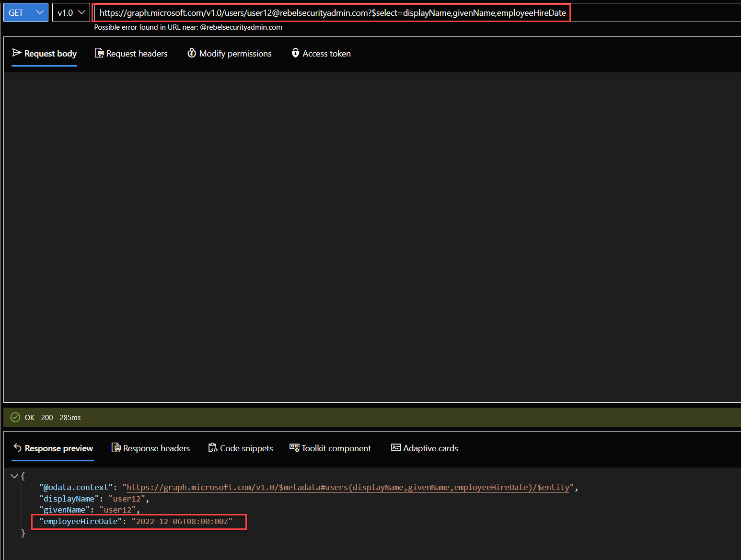Click the "@odata.context" key in response
The width and height of the screenshot is (741, 560).
(x=76, y=488)
